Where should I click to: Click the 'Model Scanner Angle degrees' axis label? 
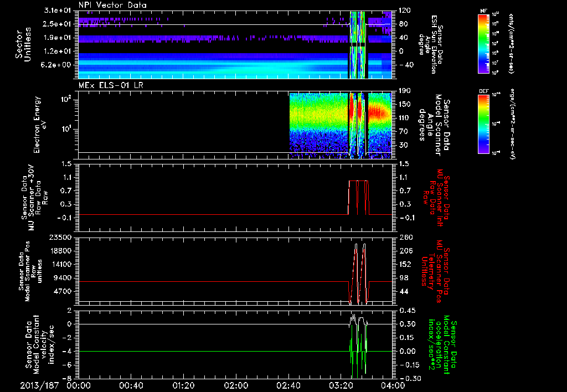coord(435,125)
